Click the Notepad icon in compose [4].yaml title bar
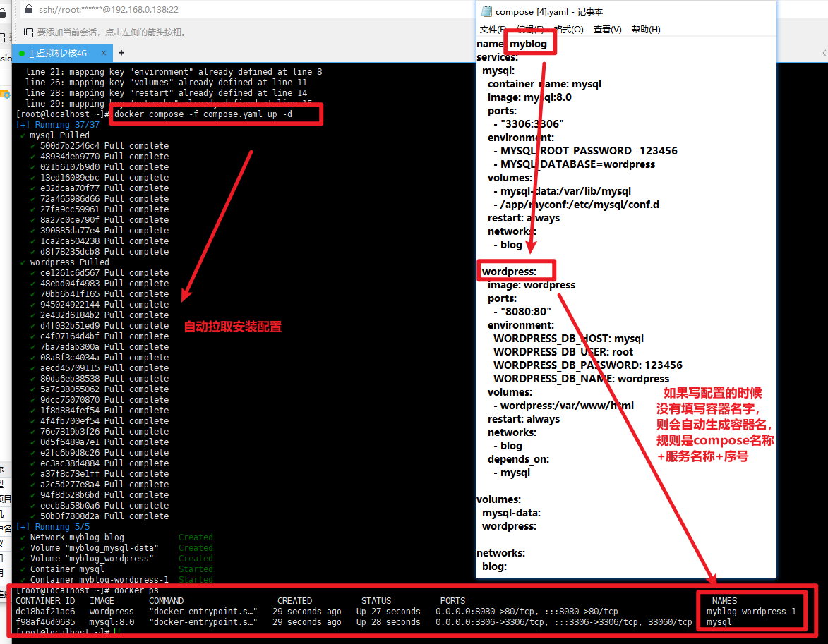828x644 pixels. click(x=486, y=11)
